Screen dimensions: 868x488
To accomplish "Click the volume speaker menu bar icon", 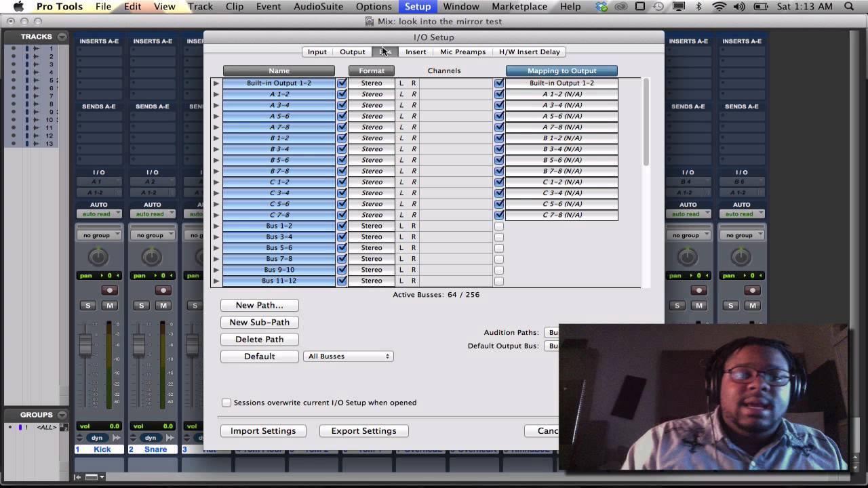I will pos(741,7).
